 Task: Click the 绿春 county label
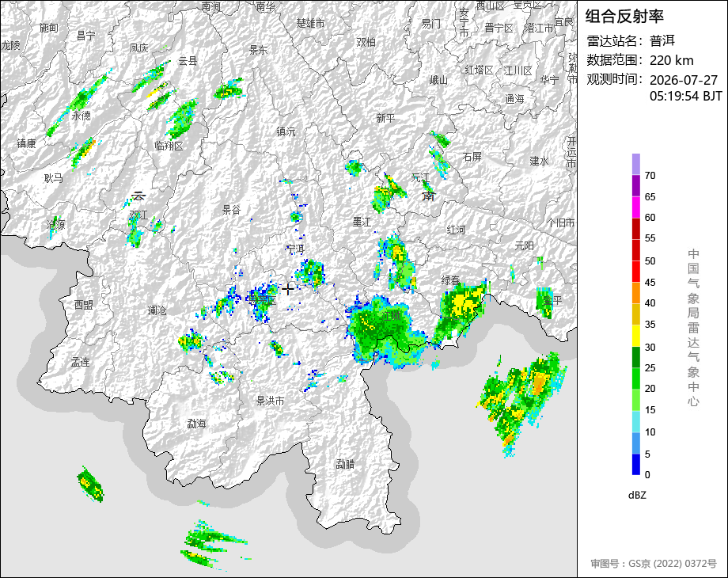click(450, 280)
